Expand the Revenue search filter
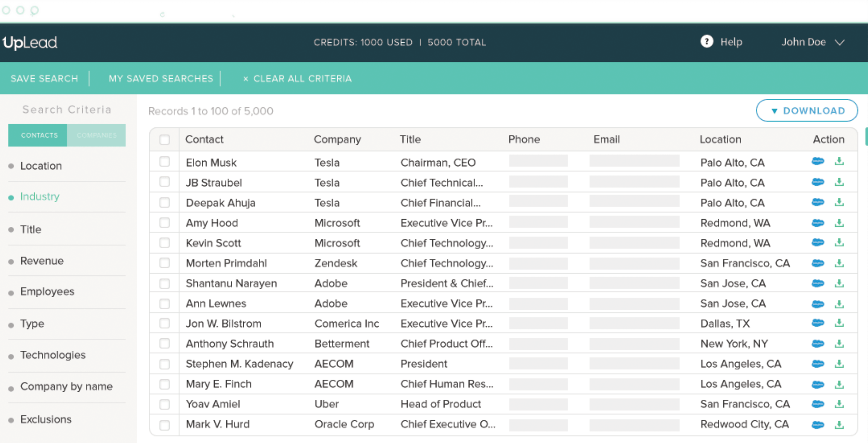Screen dimensions: 868x443 (x=42, y=261)
